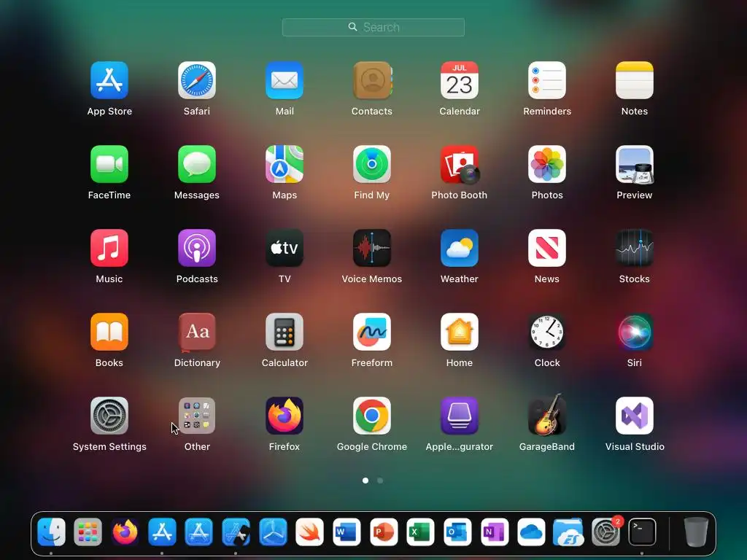Open the Mail app
The image size is (747, 560).
pos(285,80)
